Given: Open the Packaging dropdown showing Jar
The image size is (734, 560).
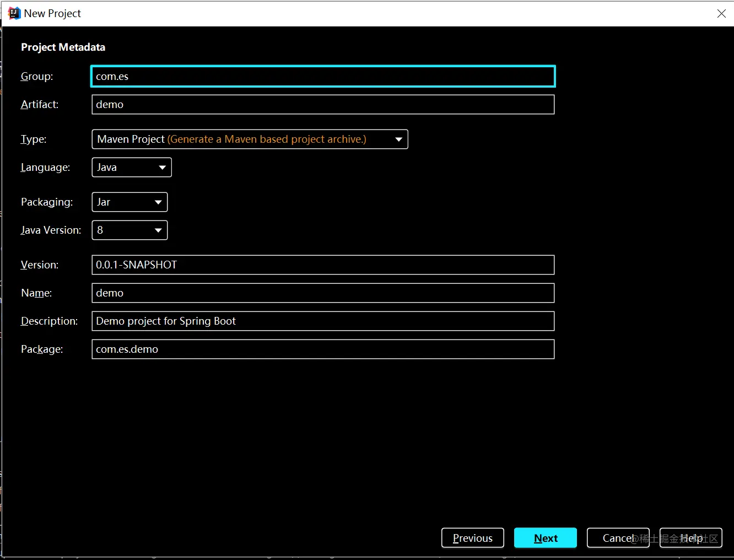Looking at the screenshot, I should click(129, 202).
